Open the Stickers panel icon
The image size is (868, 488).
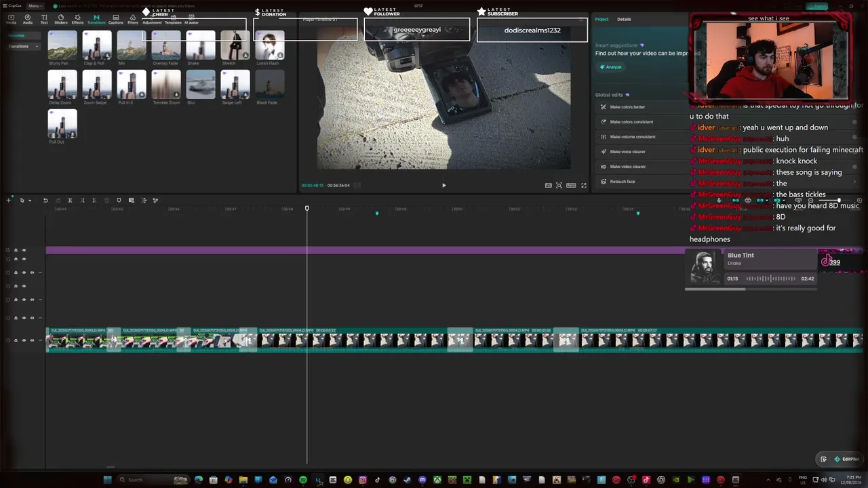click(x=61, y=19)
